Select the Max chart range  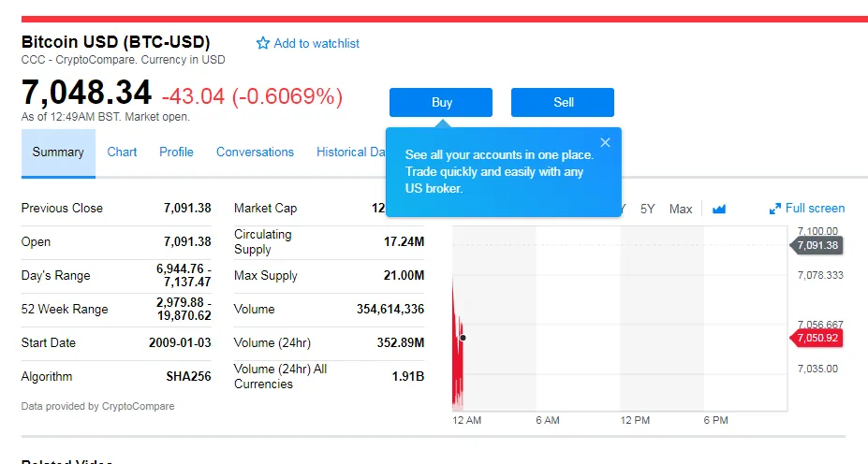[x=681, y=209]
